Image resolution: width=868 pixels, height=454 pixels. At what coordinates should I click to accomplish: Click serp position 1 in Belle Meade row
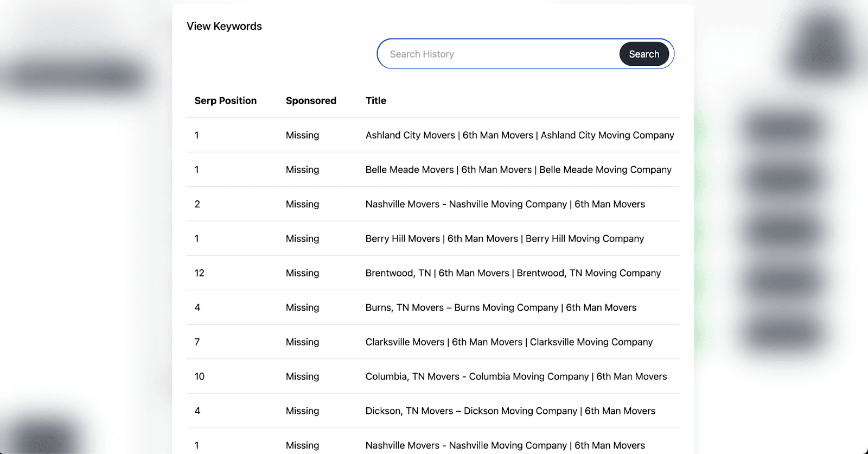[196, 169]
